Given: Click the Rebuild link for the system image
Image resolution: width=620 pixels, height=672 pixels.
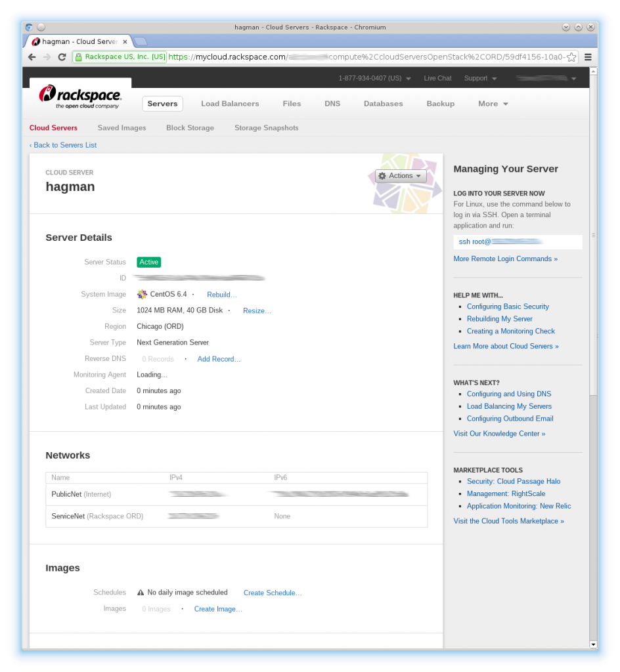Looking at the screenshot, I should pos(222,295).
